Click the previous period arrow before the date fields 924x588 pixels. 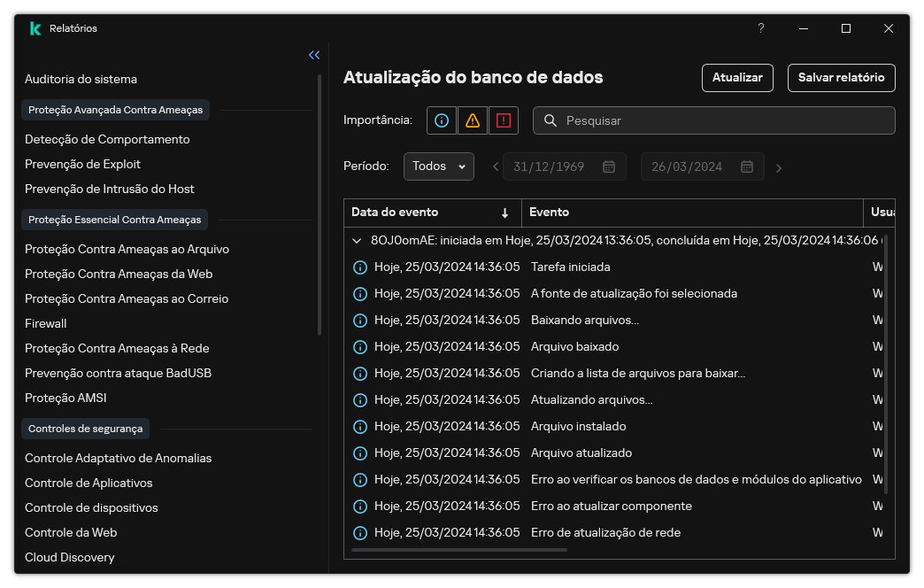pos(495,166)
